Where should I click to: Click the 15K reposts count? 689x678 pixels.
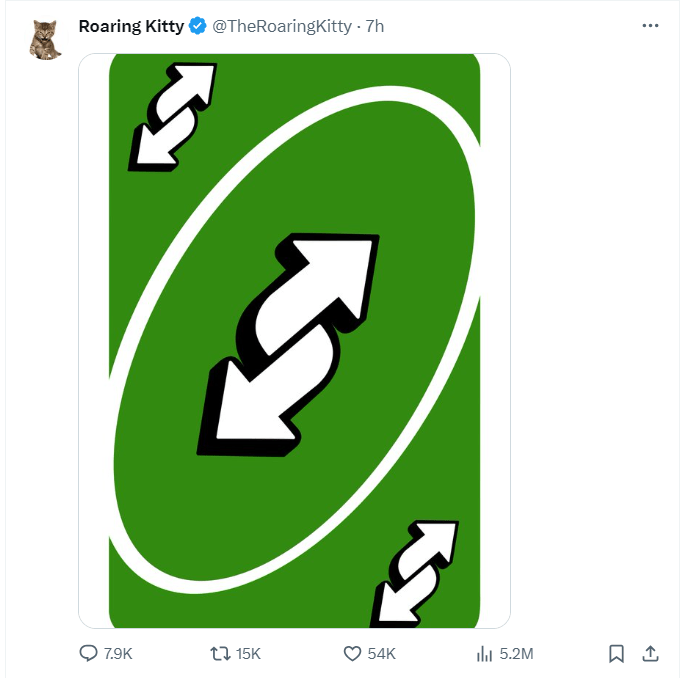248,654
